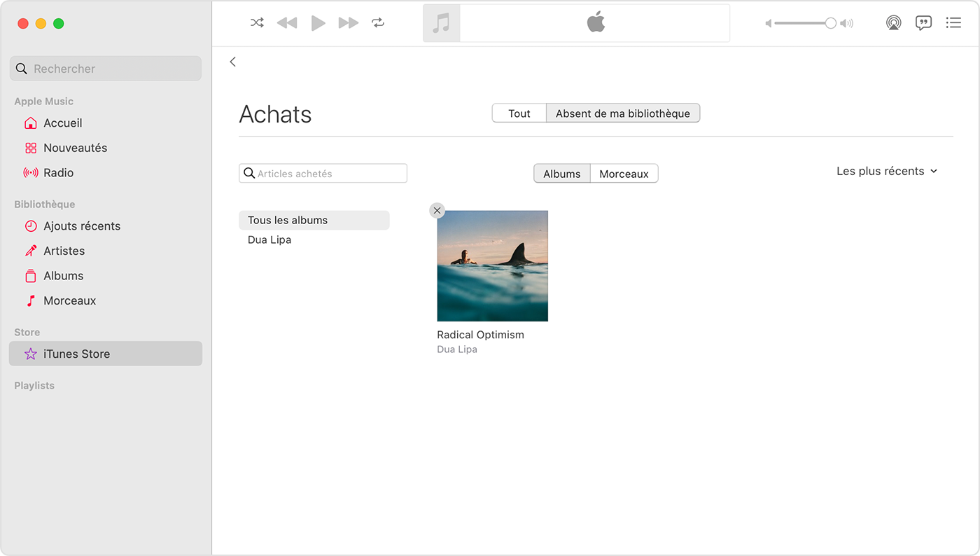The height and width of the screenshot is (556, 980).
Task: Open Nouveautés from the sidebar
Action: (x=74, y=148)
